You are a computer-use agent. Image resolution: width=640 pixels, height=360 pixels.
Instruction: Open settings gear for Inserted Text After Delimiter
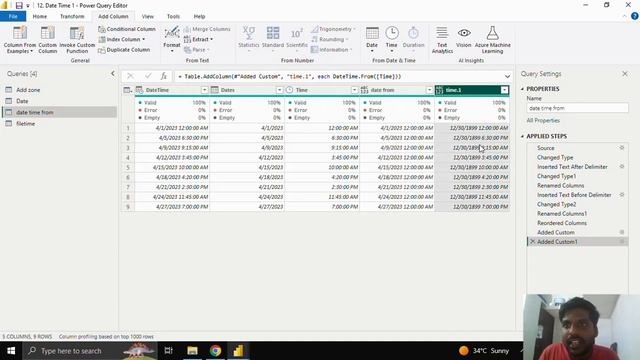click(622, 167)
